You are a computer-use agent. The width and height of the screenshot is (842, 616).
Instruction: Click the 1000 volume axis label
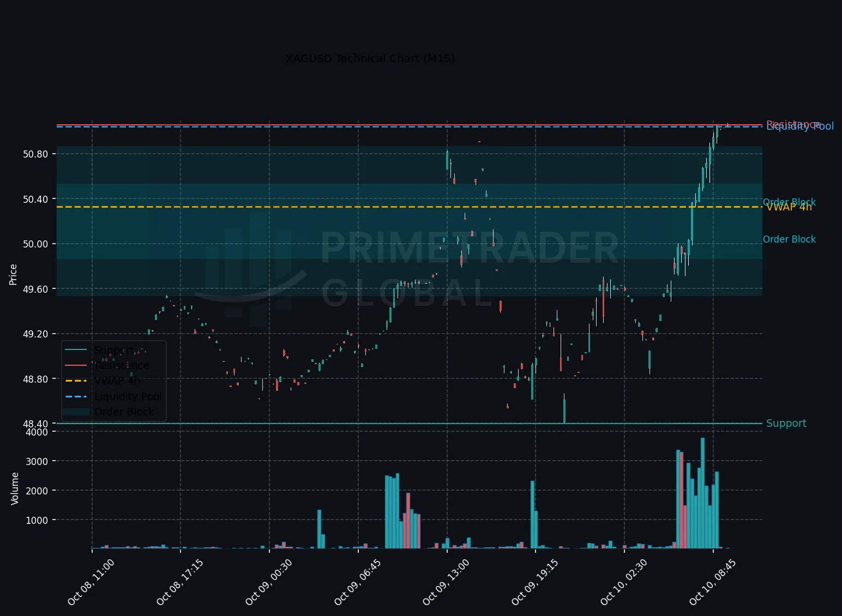click(38, 521)
